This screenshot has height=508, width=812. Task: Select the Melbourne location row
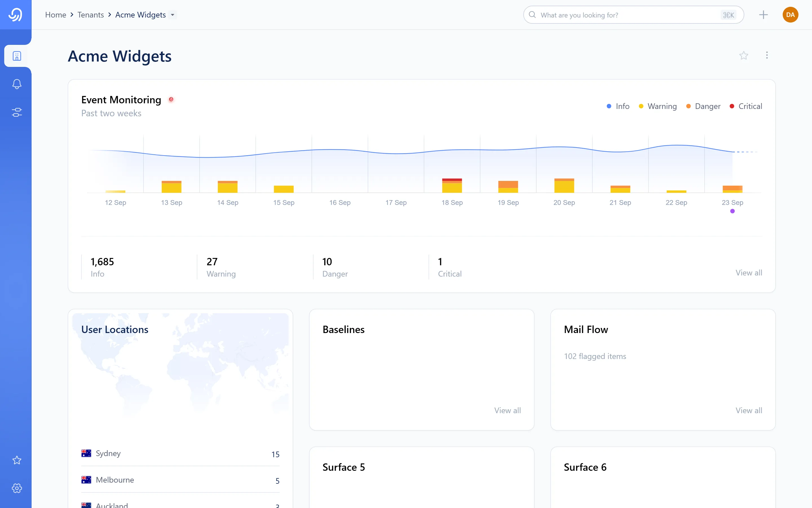click(180, 480)
